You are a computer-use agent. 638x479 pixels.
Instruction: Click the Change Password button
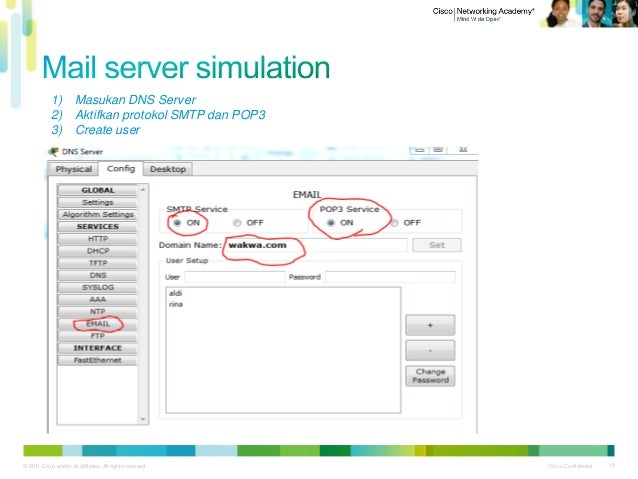click(430, 376)
